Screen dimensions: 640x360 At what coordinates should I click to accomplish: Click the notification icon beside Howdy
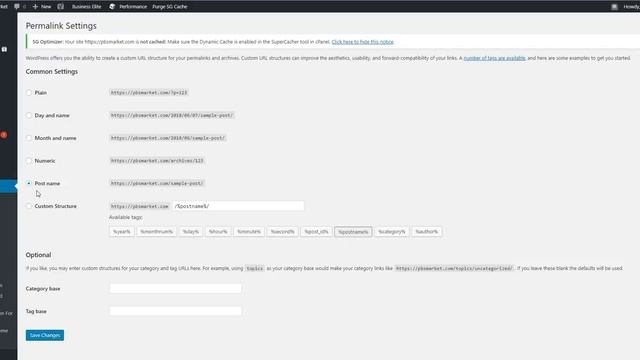coord(614,7)
